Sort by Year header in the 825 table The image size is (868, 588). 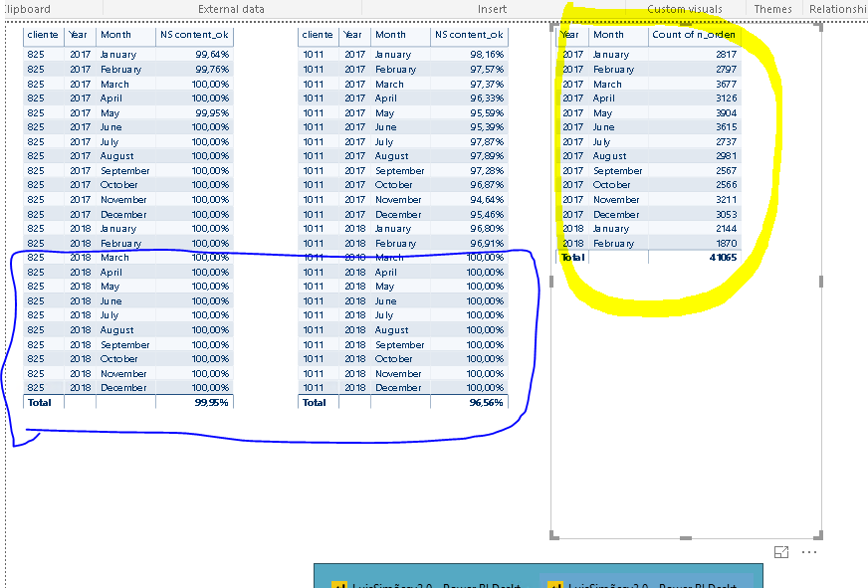pos(78,34)
